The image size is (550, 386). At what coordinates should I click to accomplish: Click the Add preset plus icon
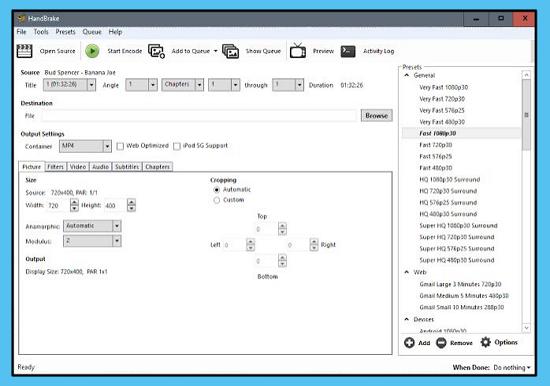click(409, 342)
